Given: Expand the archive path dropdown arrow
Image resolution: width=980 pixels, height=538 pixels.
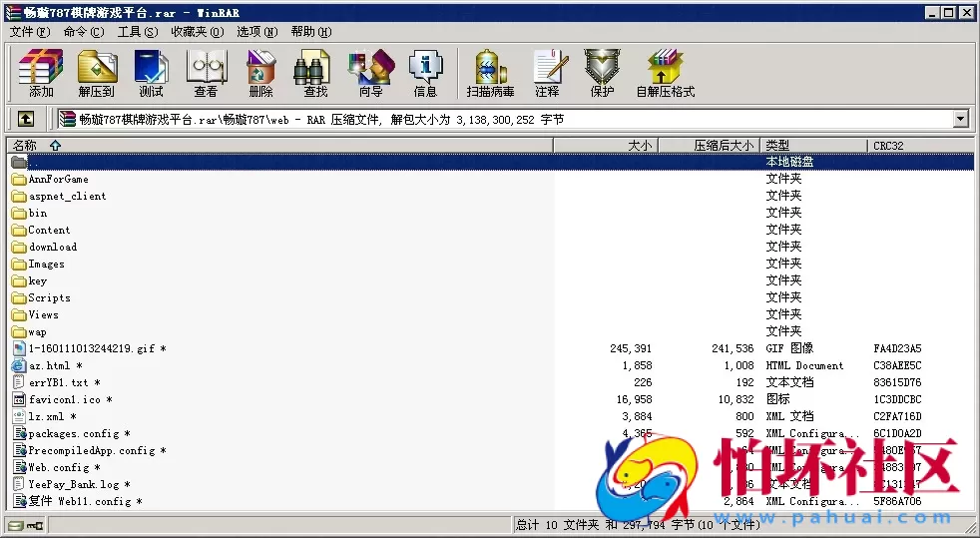Looking at the screenshot, I should click(x=961, y=119).
